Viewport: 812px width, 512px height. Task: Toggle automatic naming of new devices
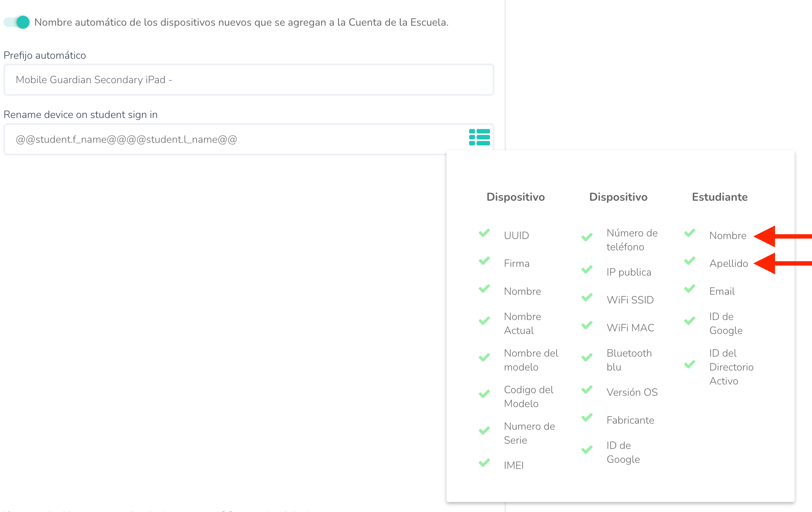pyautogui.click(x=17, y=22)
